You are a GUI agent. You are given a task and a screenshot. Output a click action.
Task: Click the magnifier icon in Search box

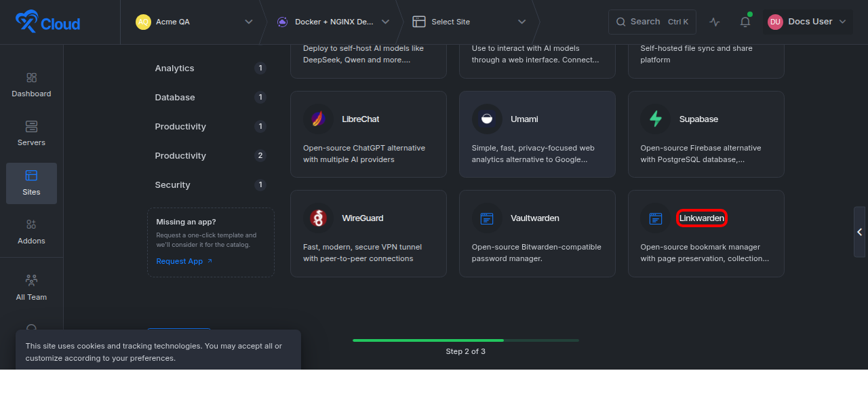[x=620, y=22]
